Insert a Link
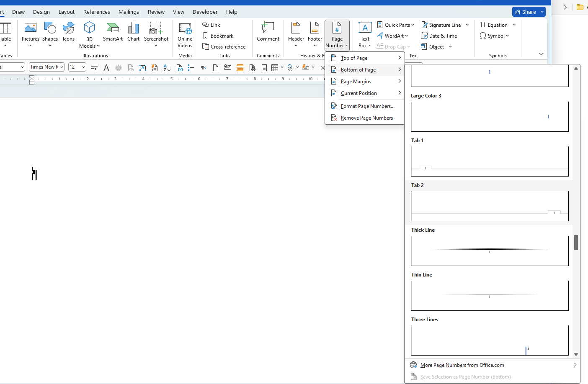This screenshot has height=384, width=588. (x=211, y=25)
